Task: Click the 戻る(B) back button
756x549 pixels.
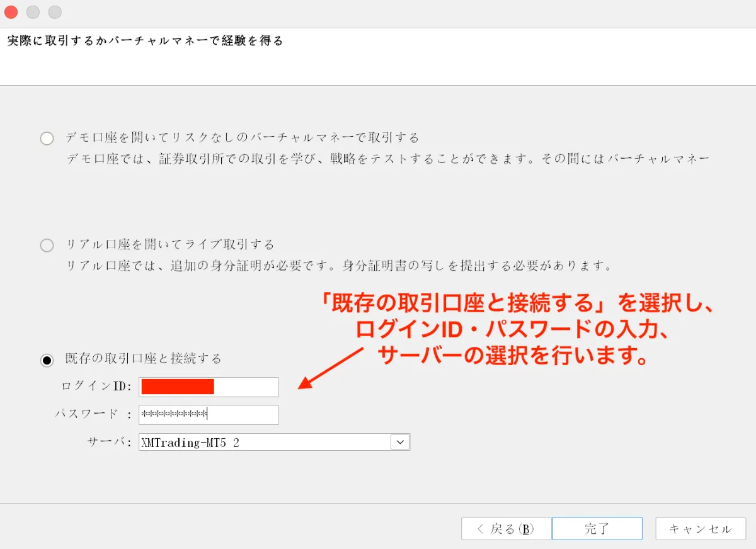Action: click(505, 528)
